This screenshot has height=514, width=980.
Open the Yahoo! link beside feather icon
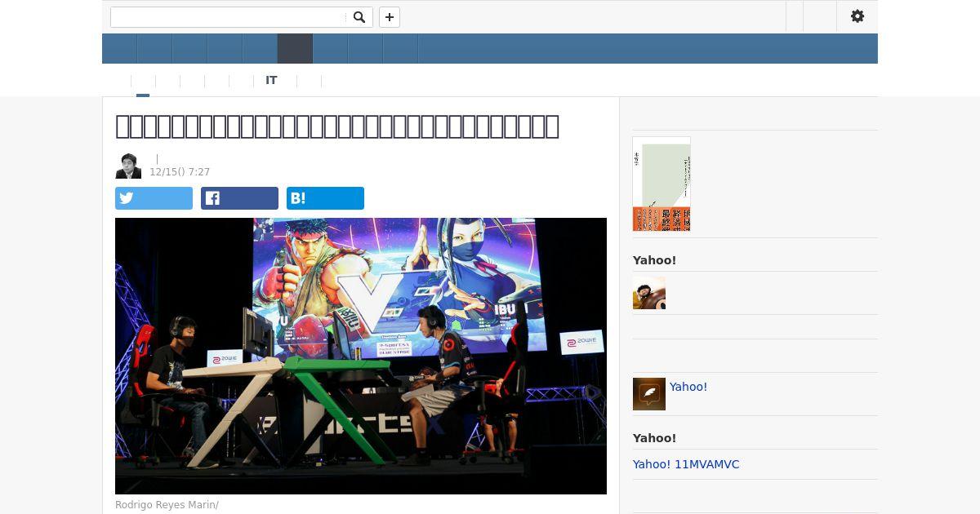point(688,387)
